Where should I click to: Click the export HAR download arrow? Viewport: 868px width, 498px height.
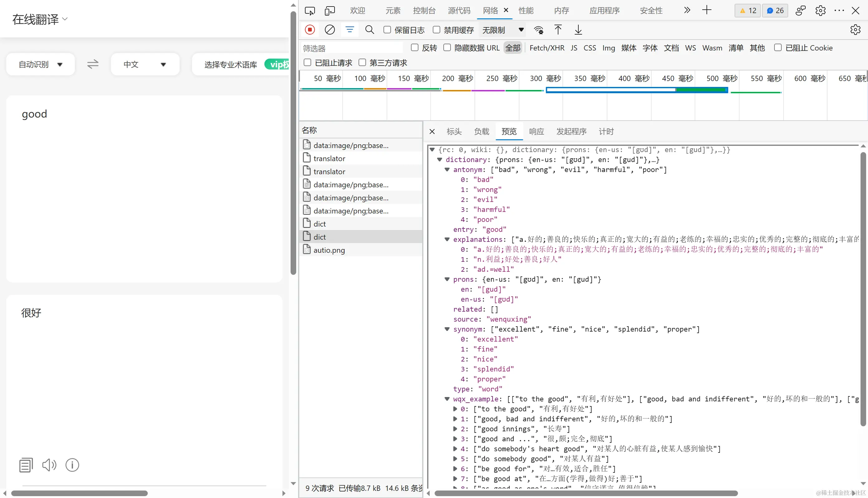(578, 30)
